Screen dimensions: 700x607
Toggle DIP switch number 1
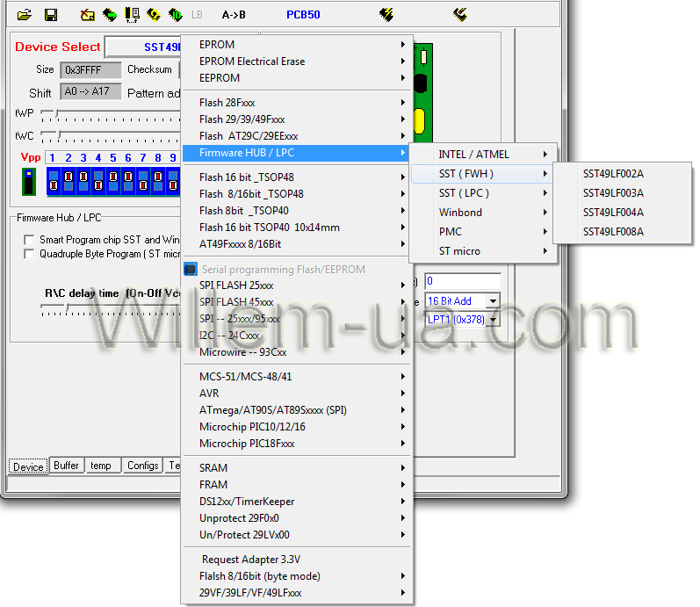[54, 182]
